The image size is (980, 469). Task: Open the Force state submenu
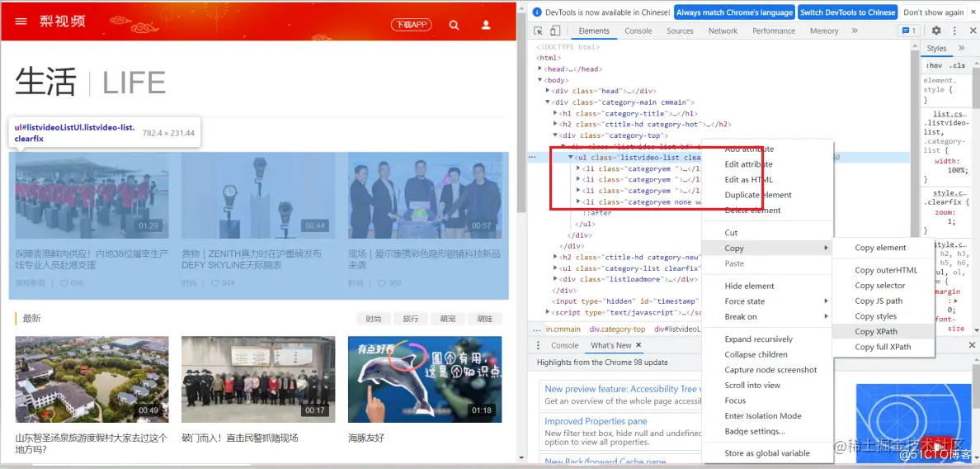768,301
